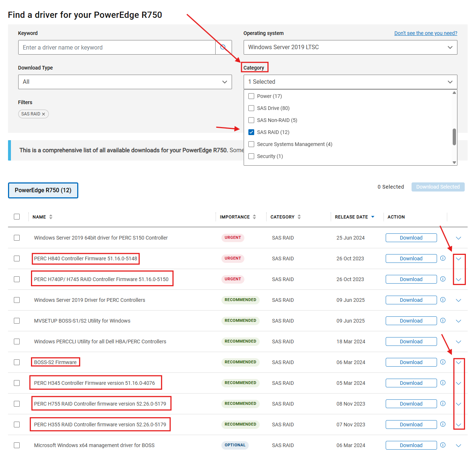Click Download for PERC H345 Controller Firmware
The width and height of the screenshot is (476, 454).
pos(411,383)
